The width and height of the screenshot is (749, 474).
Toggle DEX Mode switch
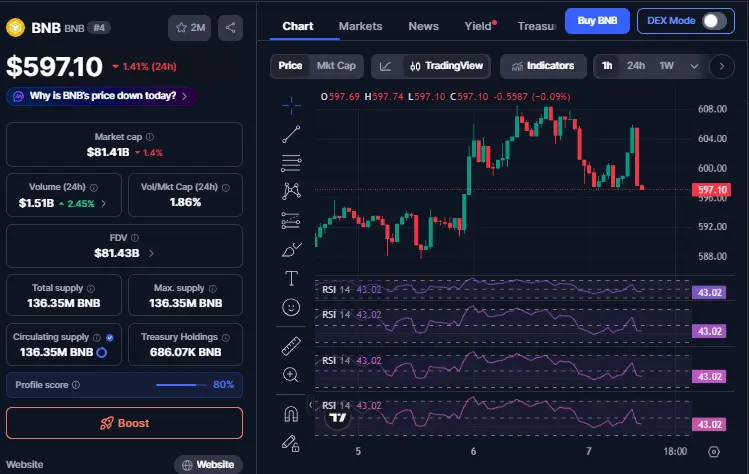pos(714,21)
